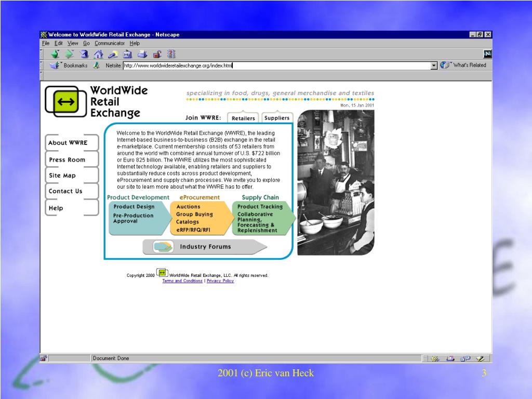Open Newsgroups icon in status bar

click(x=465, y=358)
